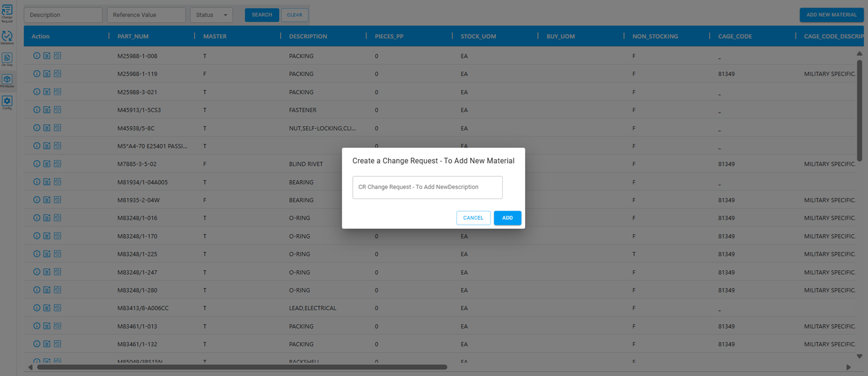View history for part M83248/1-016
Screen dimensions: 868x376
pos(57,218)
